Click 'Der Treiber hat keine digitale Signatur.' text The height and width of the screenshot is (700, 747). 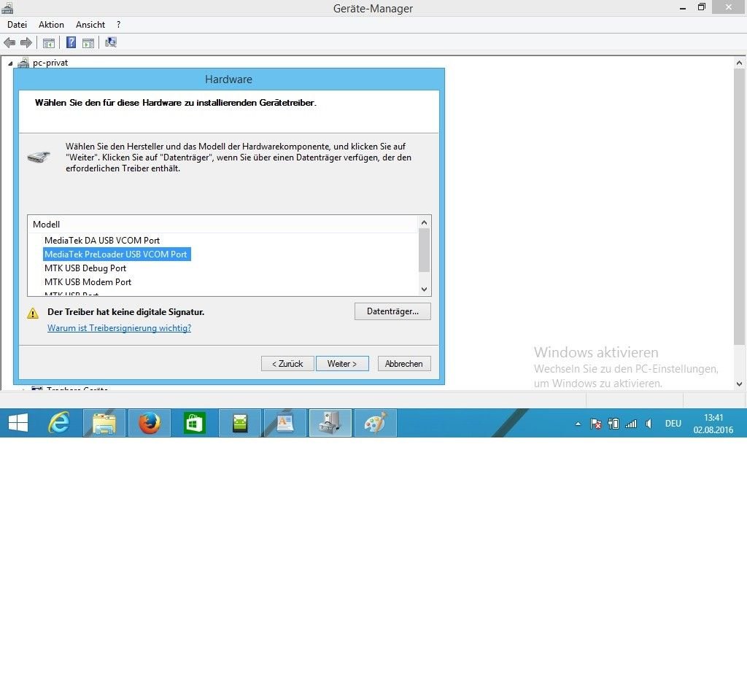tap(125, 312)
